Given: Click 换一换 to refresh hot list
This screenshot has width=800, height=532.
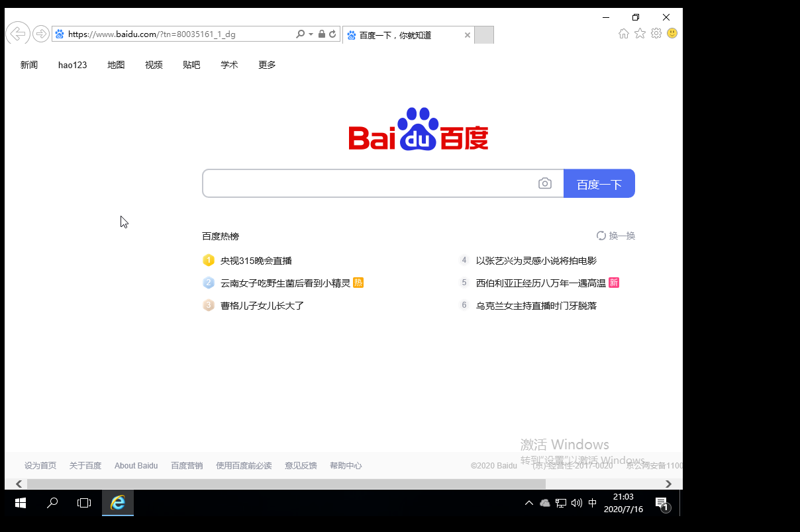Looking at the screenshot, I should click(616, 236).
